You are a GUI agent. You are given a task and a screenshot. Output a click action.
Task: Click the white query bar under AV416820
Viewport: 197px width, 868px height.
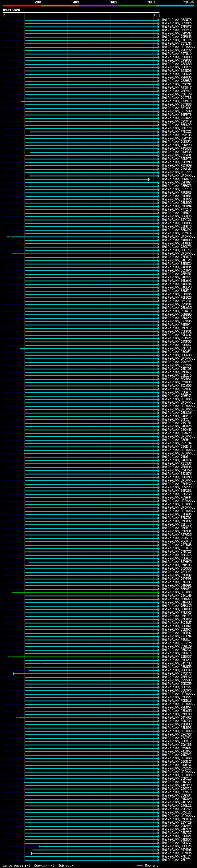pos(81,12)
